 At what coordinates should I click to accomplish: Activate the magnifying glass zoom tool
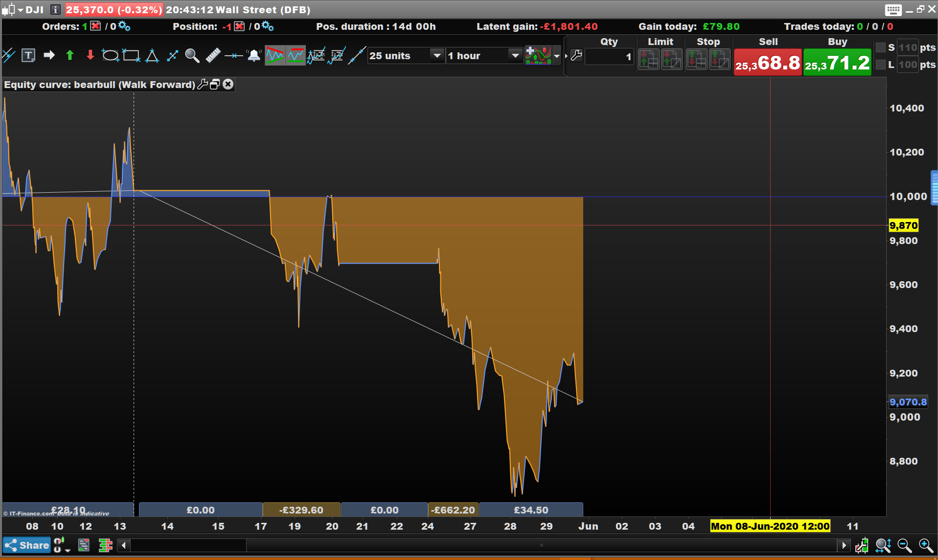[192, 55]
